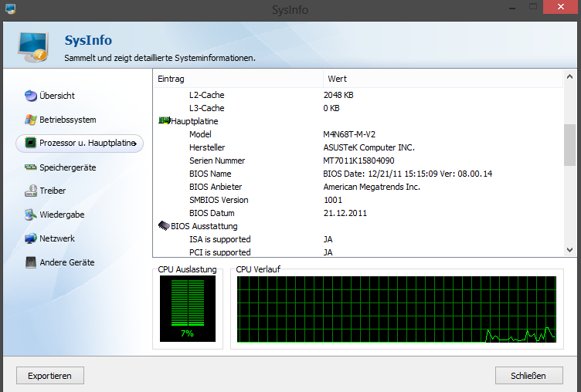Select the ISA is supported entry
This screenshot has height=392, width=581.
pyautogui.click(x=358, y=239)
